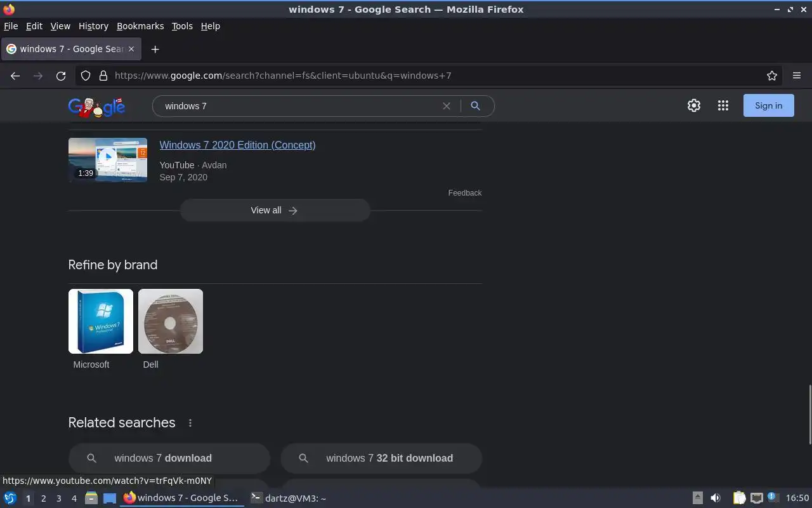
Task: Submit search using the magnifier icon
Action: click(x=475, y=106)
